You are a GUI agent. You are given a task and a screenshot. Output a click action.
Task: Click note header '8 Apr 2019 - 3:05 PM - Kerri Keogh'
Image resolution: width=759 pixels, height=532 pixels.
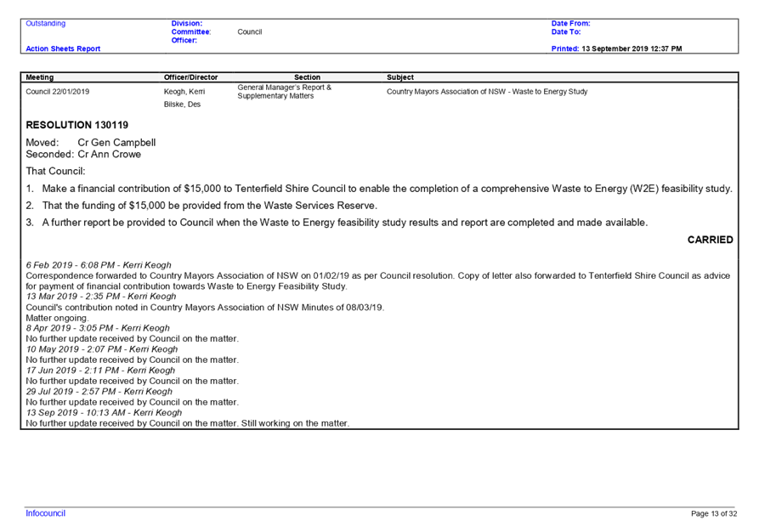pyautogui.click(x=98, y=328)
